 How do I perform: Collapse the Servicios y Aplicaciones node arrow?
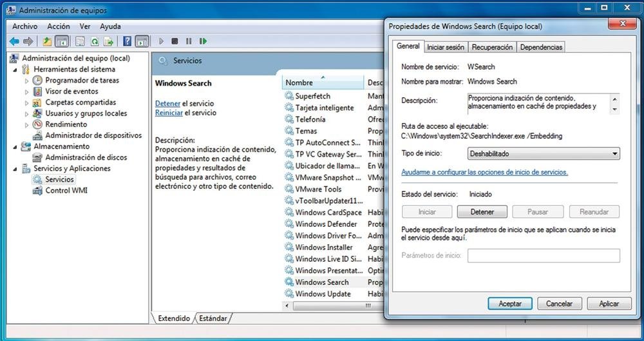pos(15,169)
